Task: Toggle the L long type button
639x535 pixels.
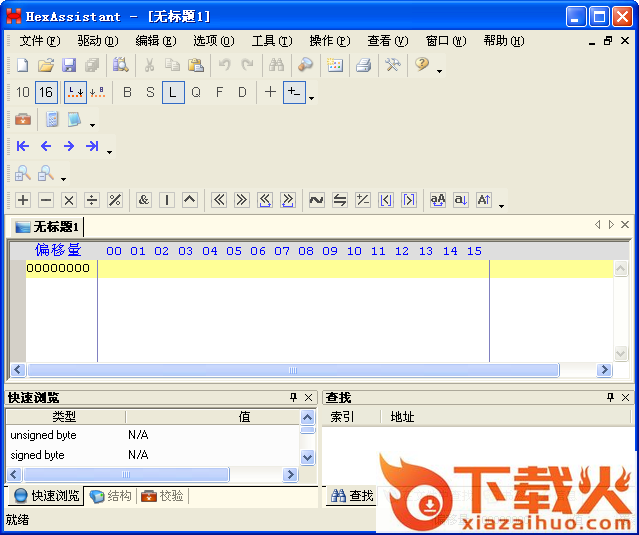Action: coord(173,92)
